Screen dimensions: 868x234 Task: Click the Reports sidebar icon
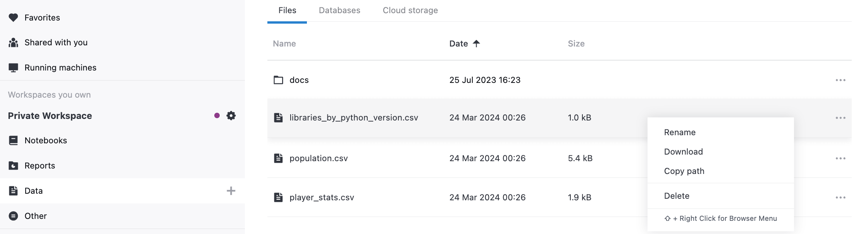coord(13,166)
